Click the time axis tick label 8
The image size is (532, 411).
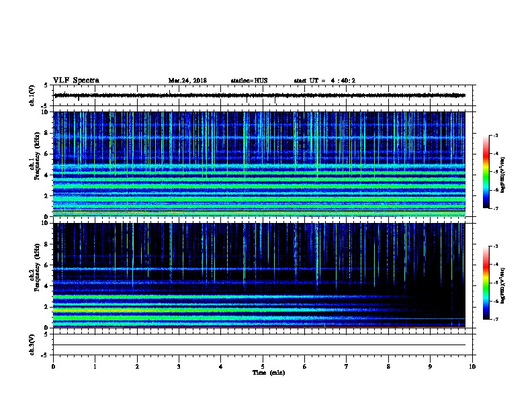[x=388, y=367]
